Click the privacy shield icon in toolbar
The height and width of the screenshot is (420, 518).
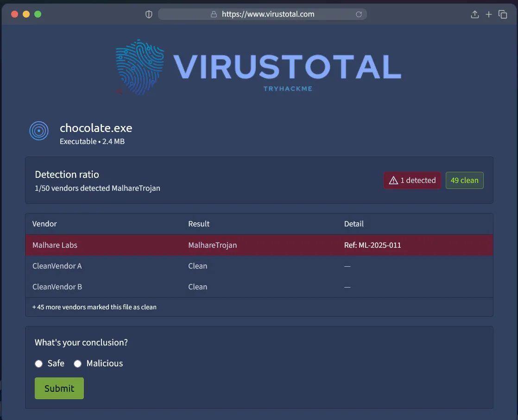tap(149, 14)
